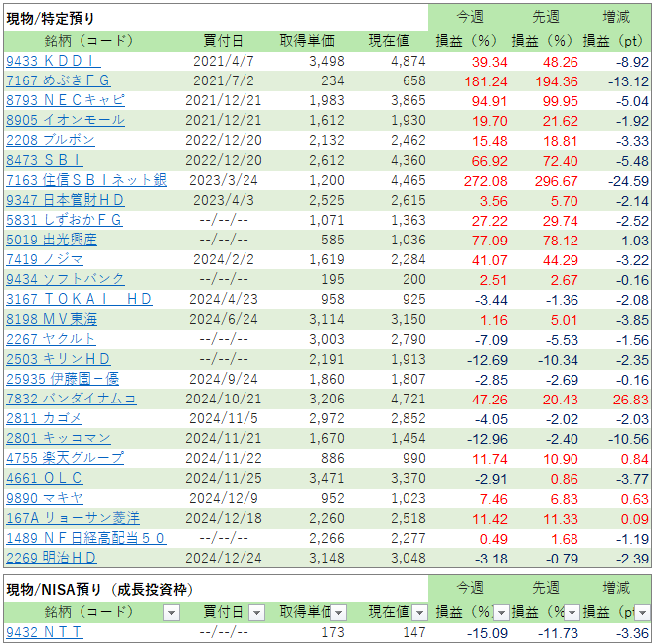Select めぶきFG last week value 194.36

[557, 81]
